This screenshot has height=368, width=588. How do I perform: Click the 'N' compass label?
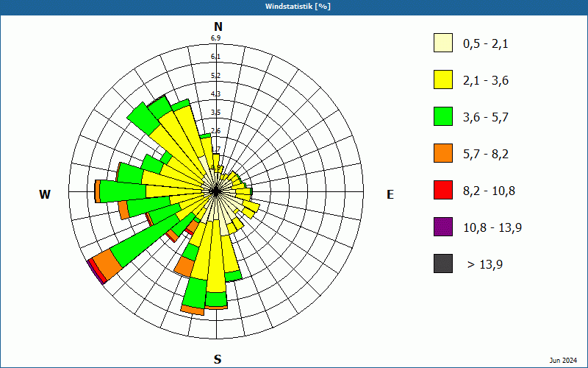[218, 26]
